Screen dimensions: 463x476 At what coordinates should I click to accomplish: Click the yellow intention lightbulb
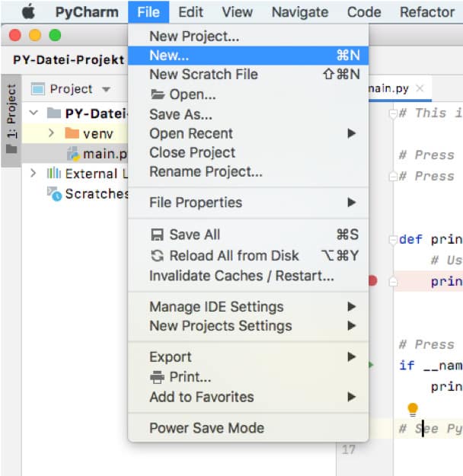tap(412, 409)
